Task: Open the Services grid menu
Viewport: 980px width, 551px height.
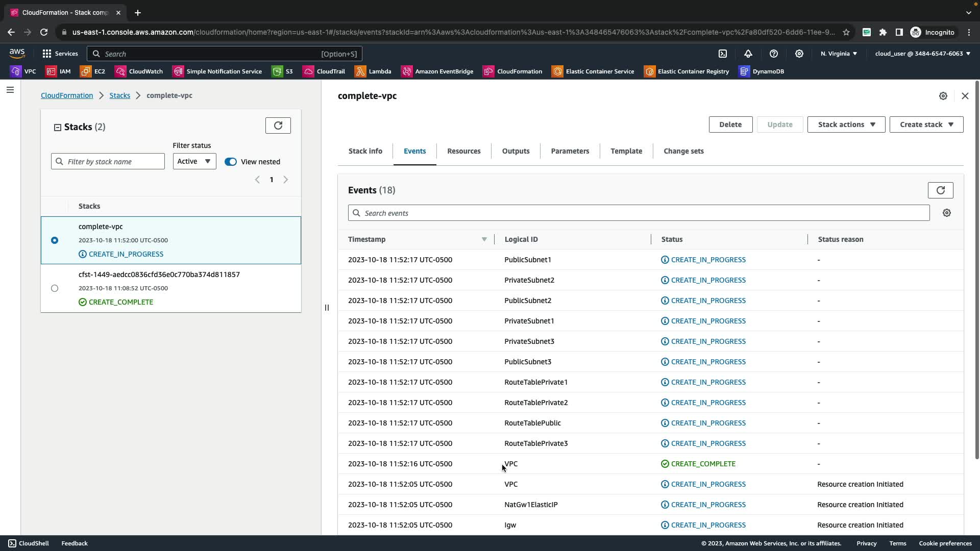Action: pos(60,54)
